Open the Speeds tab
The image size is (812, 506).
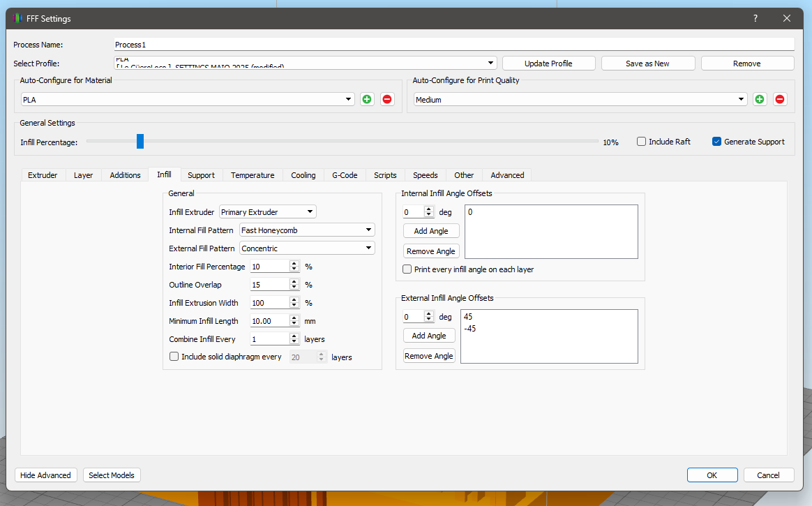tap(426, 175)
